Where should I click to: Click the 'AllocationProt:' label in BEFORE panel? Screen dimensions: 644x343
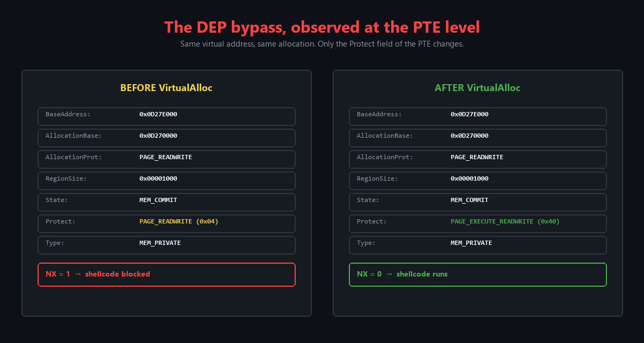pos(74,158)
